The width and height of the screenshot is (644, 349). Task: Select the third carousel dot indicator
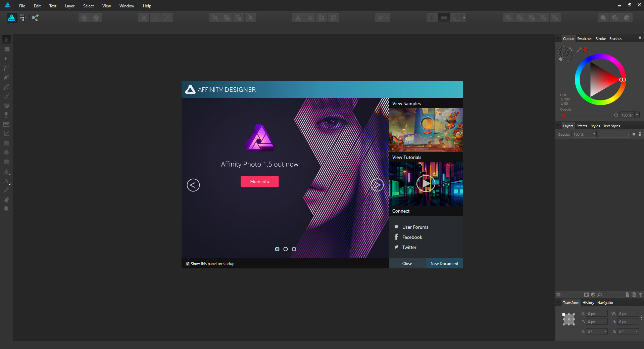(x=294, y=249)
